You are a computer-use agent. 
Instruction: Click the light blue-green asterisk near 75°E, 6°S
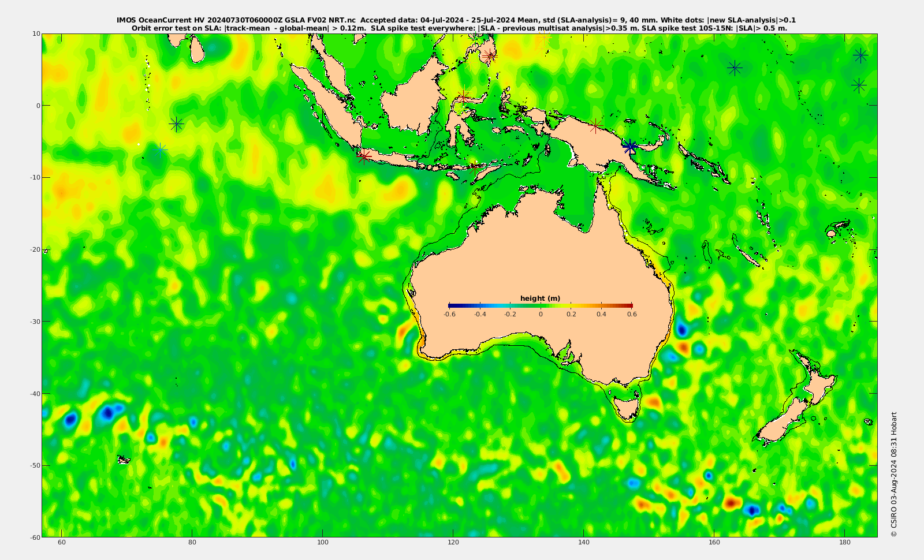161,150
